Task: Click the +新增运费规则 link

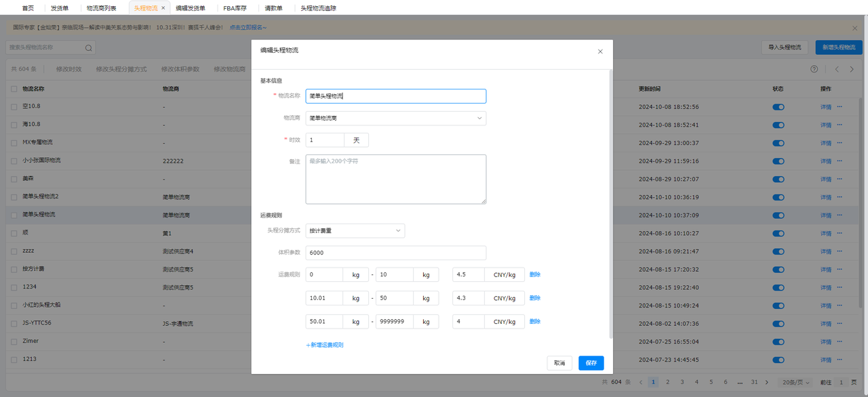Action: [325, 345]
